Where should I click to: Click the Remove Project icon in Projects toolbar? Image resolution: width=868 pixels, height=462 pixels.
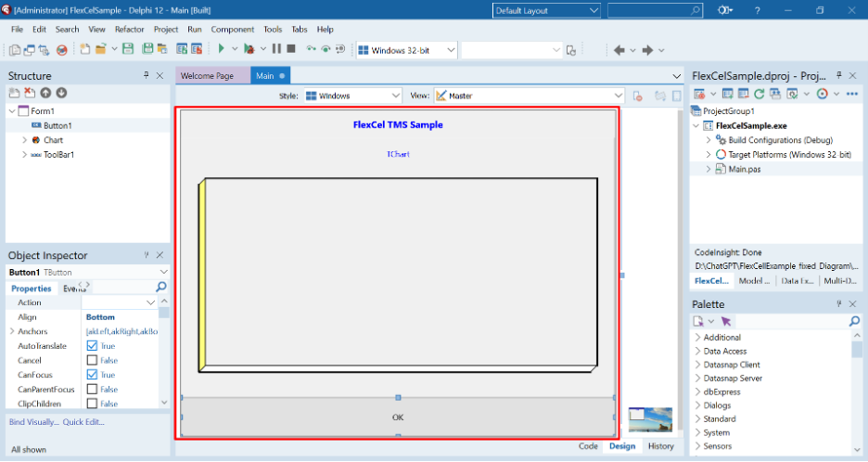coord(744,94)
